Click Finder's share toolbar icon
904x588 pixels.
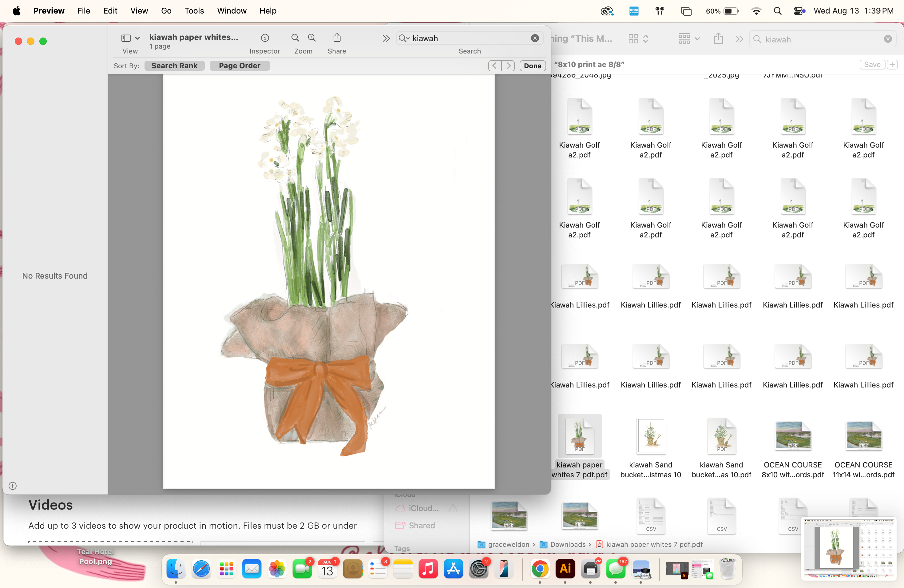pos(718,39)
